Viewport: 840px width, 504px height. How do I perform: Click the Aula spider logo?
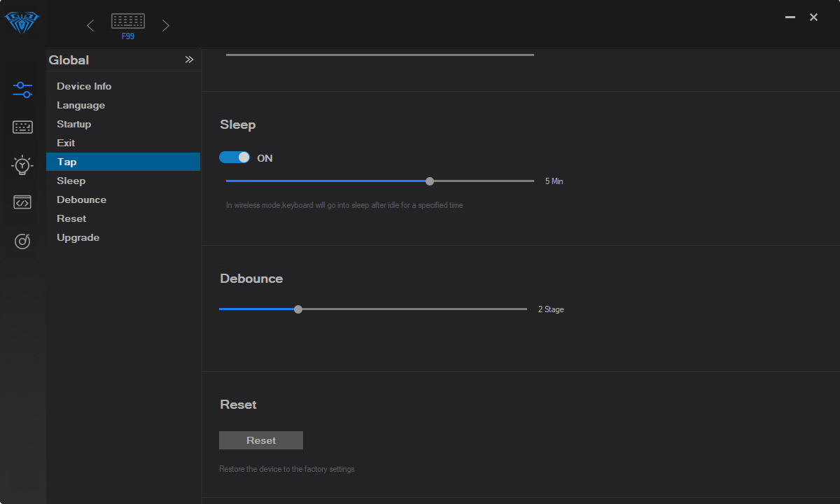pos(22,23)
